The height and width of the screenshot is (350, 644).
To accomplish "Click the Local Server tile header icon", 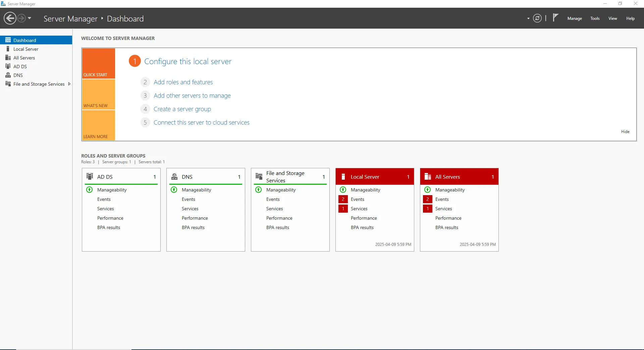I will (x=343, y=177).
